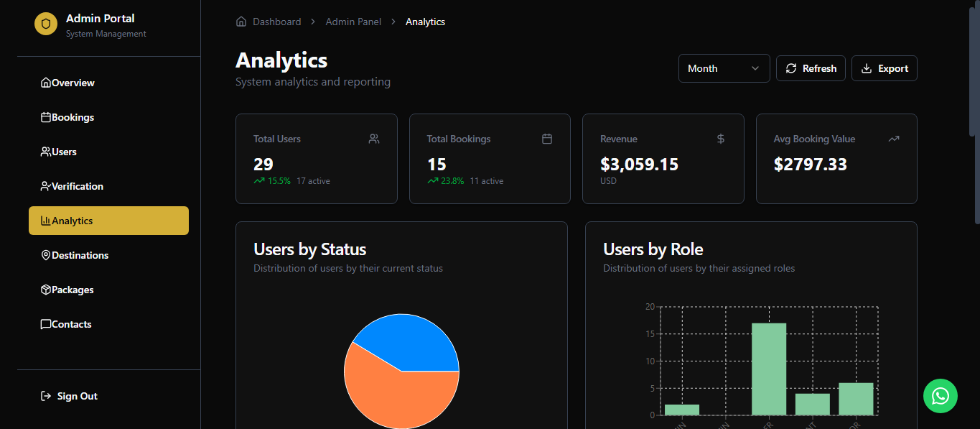The image size is (980, 429).
Task: Open the Month time period dropdown
Action: [x=723, y=68]
